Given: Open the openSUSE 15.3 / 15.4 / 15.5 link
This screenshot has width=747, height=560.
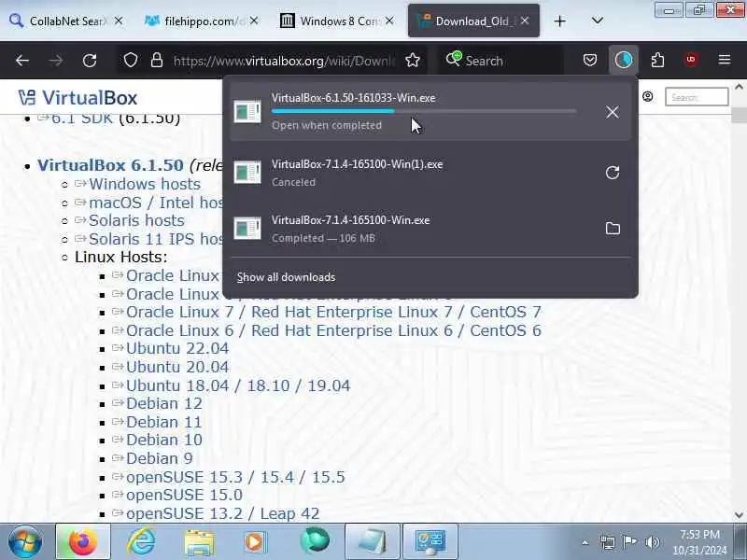Looking at the screenshot, I should click(x=235, y=477).
